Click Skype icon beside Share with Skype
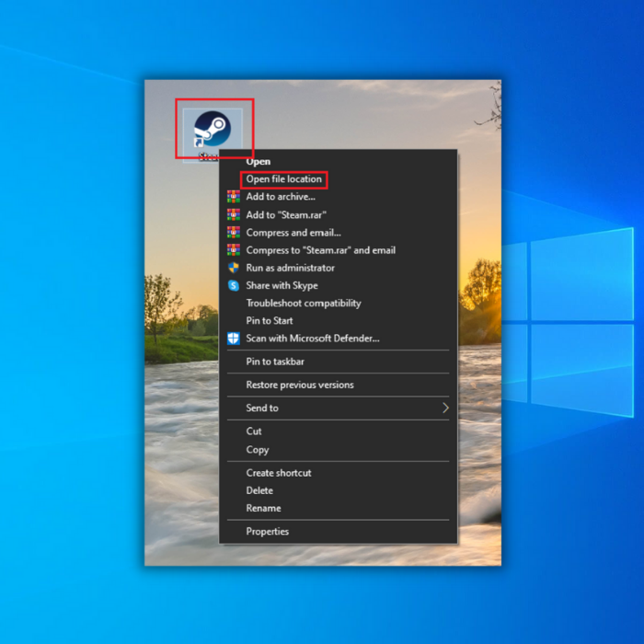This screenshot has width=644, height=644. tap(234, 286)
